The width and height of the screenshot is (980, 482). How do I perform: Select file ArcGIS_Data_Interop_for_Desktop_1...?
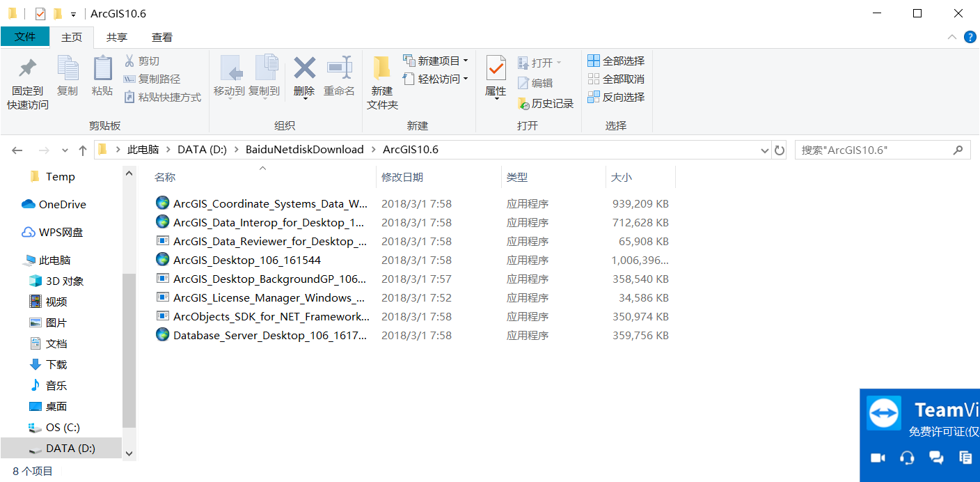269,222
